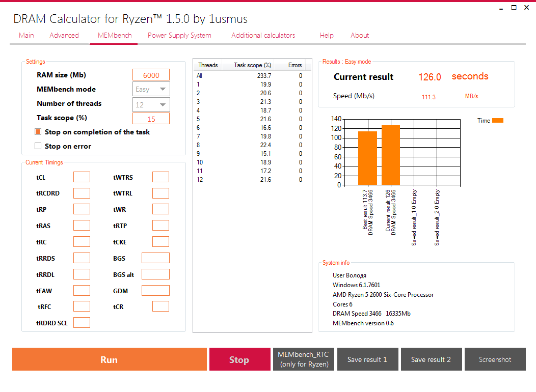Image resolution: width=536 pixels, height=392 pixels.
Task: Click the tCL timing field
Action: point(82,177)
